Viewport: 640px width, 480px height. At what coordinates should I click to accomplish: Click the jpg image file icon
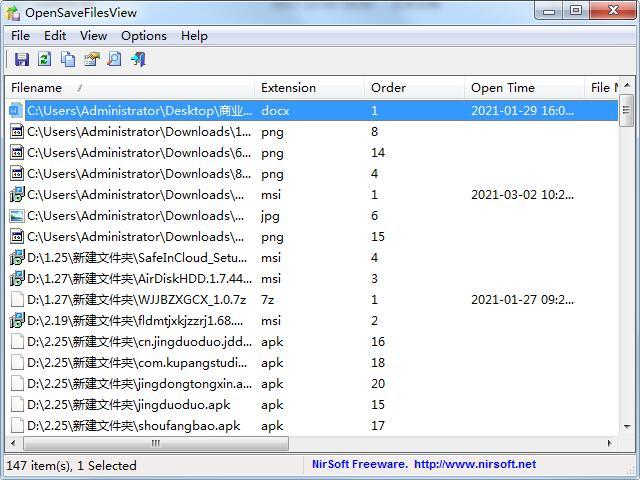[16, 216]
